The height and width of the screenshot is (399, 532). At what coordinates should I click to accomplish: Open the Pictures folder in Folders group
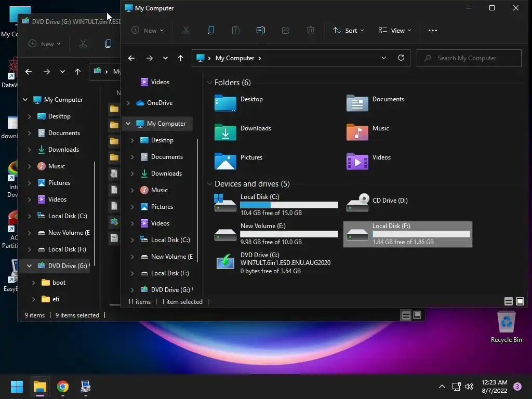pyautogui.click(x=238, y=161)
